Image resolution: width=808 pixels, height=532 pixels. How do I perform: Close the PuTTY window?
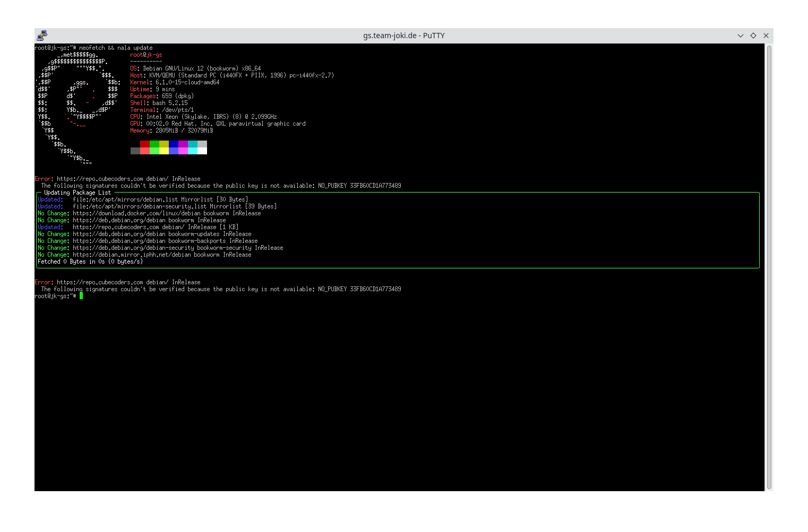pyautogui.click(x=766, y=36)
